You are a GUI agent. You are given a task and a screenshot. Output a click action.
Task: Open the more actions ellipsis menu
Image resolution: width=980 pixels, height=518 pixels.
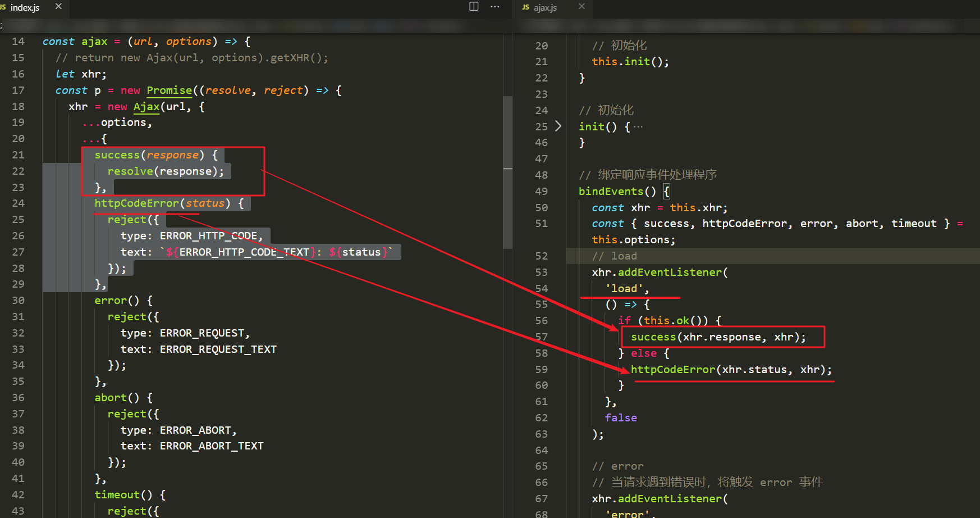494,7
